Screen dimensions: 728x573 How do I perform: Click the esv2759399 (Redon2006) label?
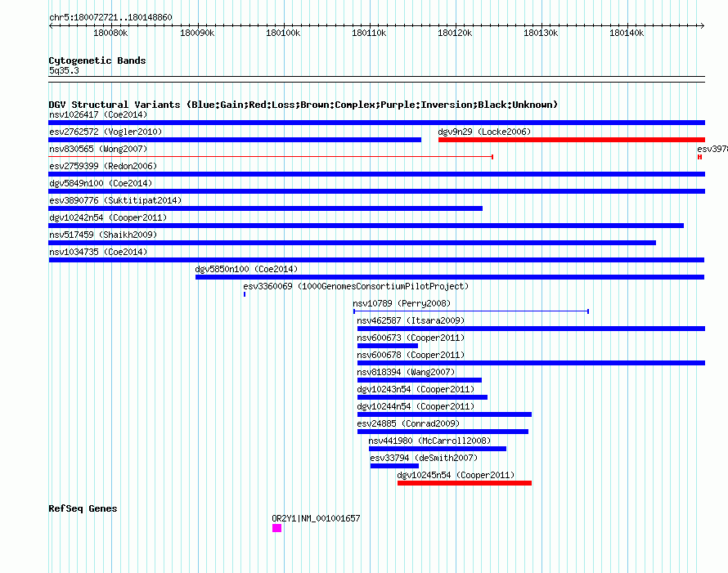coord(103,166)
